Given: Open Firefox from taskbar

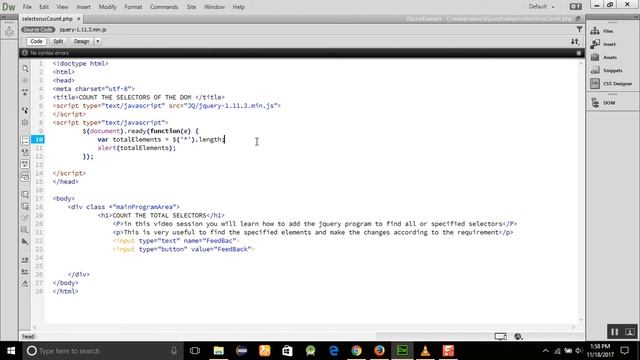Looking at the screenshot, I should pyautogui.click(x=379, y=351).
